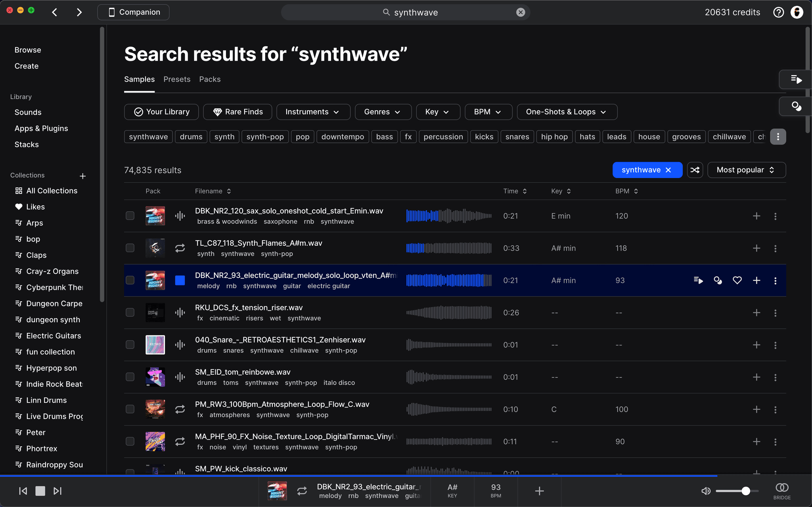Open the play queue panel icon
The image size is (812, 507).
click(x=796, y=79)
